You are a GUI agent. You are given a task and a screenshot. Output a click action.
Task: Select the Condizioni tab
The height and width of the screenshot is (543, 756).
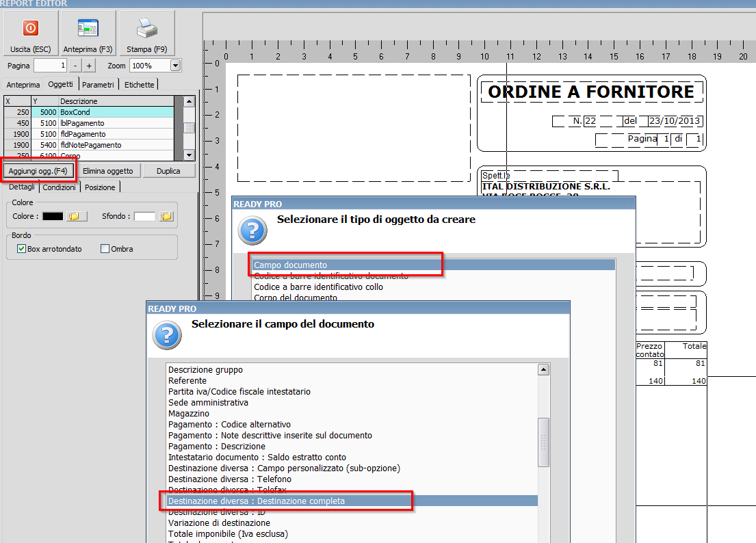tap(60, 187)
